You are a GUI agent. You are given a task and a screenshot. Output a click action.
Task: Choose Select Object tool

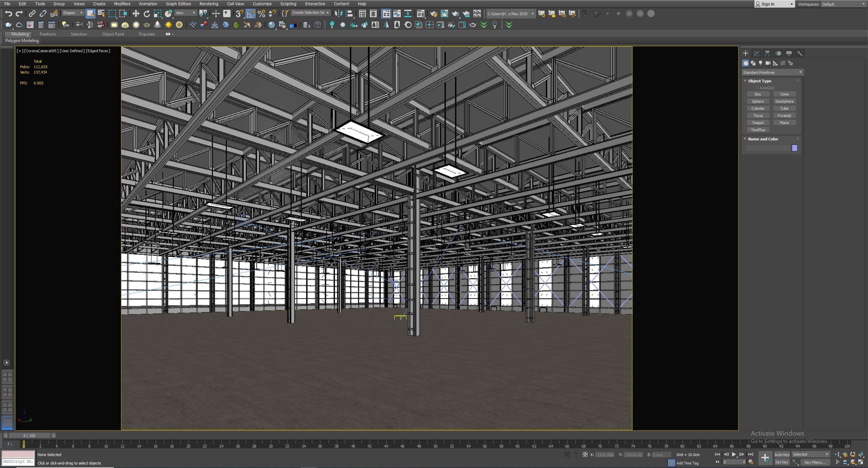(x=90, y=14)
